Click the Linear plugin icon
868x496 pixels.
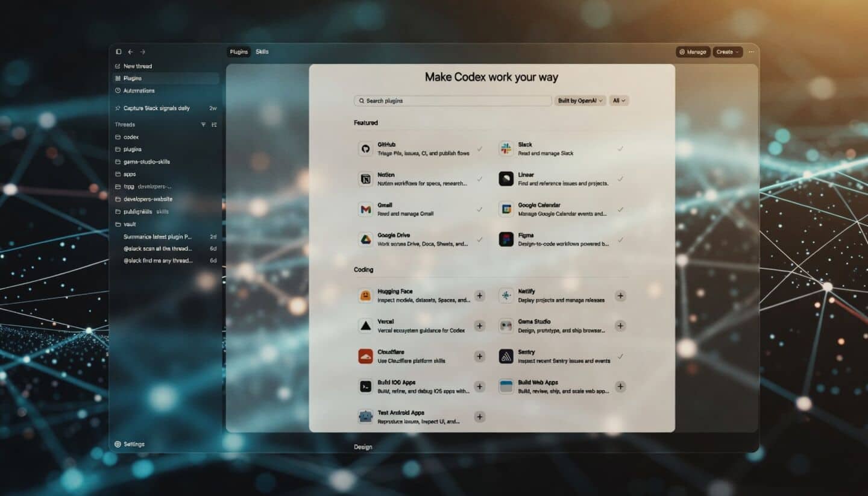pyautogui.click(x=506, y=179)
